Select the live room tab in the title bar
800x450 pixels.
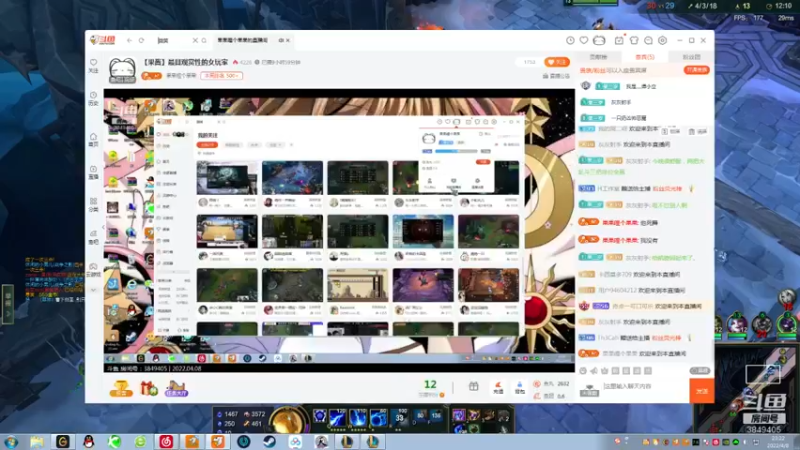(253, 40)
